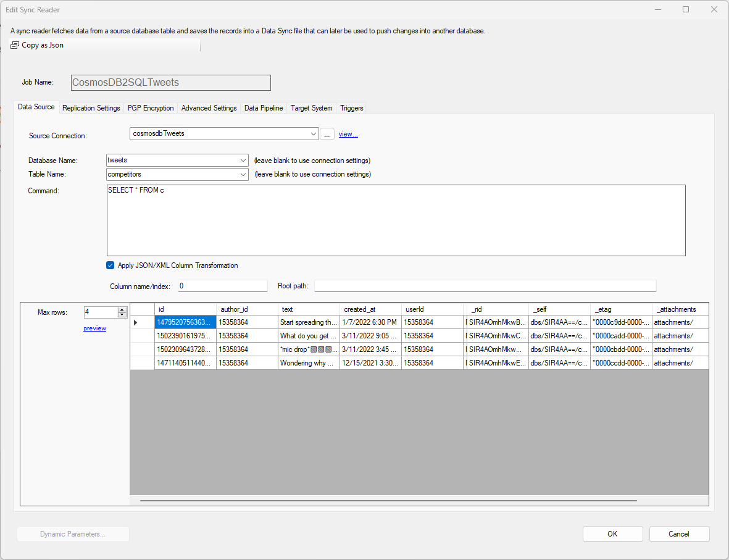Click the SIR4AOmhMkwB... _rid cell
Viewport: 729px width, 560px height.
coord(498,322)
